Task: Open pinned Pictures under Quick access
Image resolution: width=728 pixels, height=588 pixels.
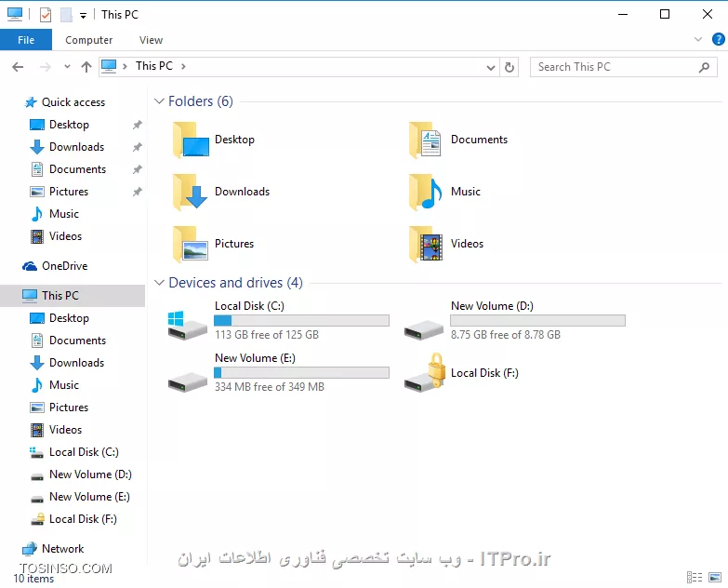Action: (x=69, y=192)
